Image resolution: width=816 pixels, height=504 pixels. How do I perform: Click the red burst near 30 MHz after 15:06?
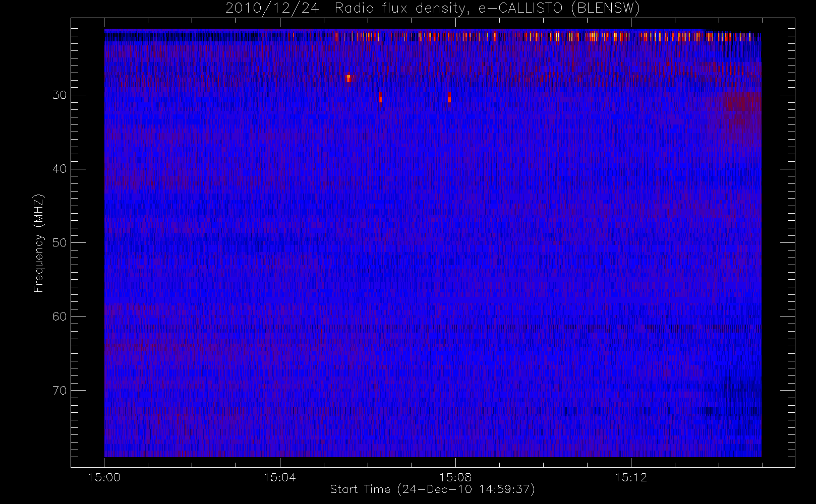(380, 98)
